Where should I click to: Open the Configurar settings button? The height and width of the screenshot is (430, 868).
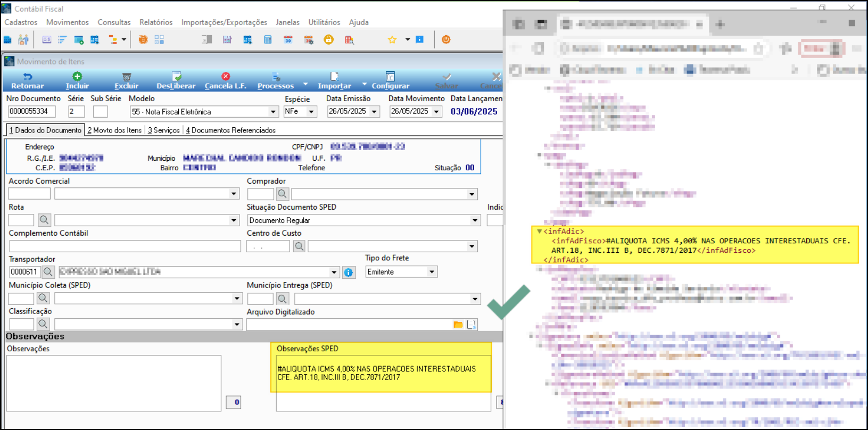click(391, 81)
